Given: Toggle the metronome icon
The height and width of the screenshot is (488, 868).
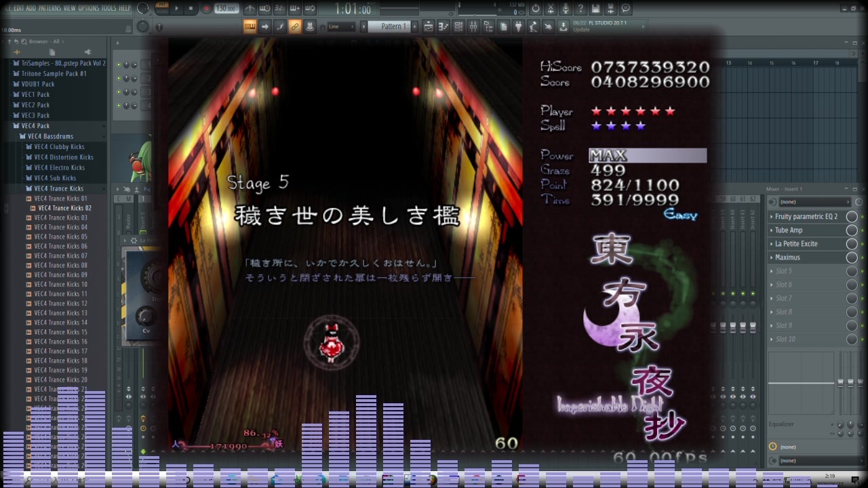Looking at the screenshot, I should [x=250, y=9].
